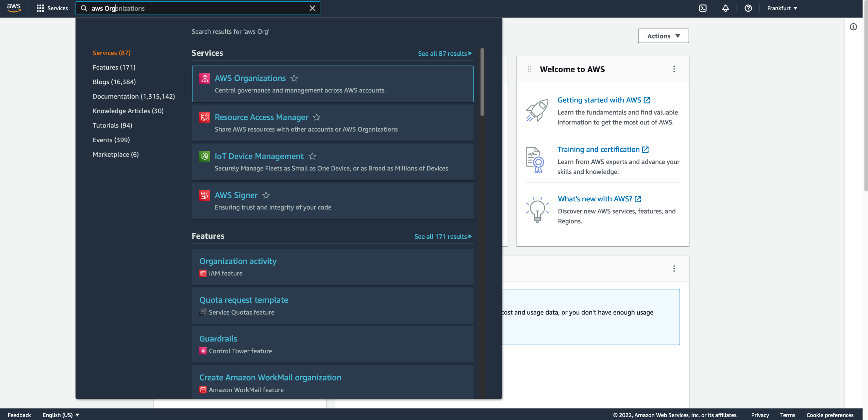Open AWS Signer service link
Image resolution: width=868 pixels, height=420 pixels.
coord(236,195)
